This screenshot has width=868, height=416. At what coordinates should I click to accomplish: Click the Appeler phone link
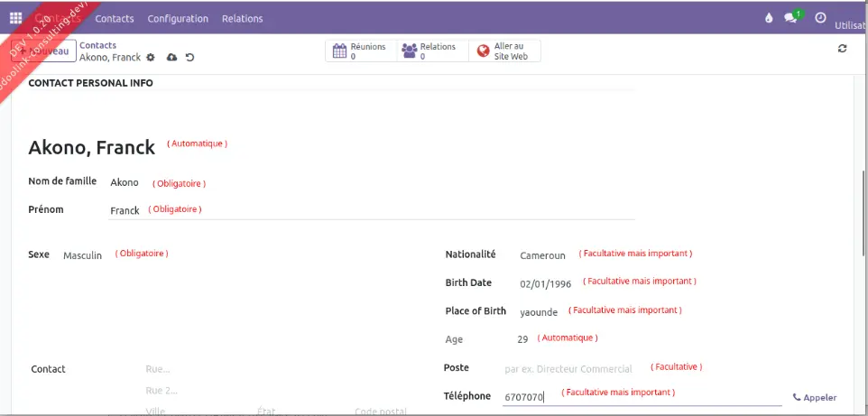pos(815,397)
